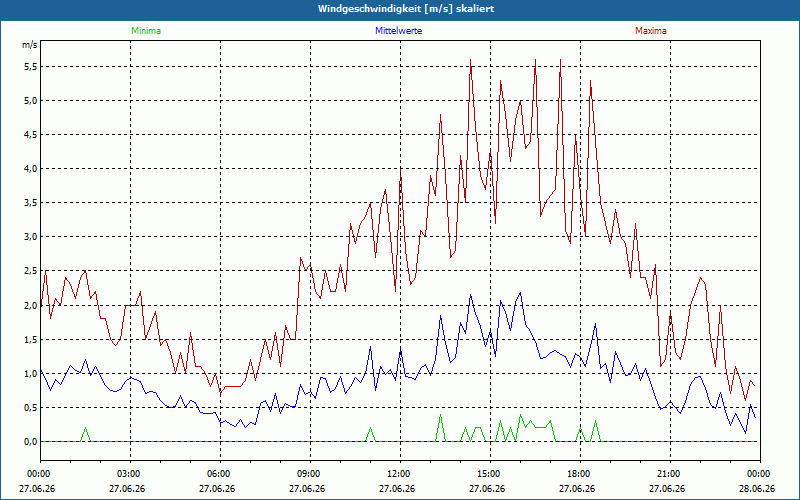The image size is (800, 500).
Task: Click the 0,5 y-axis value
Action: pyautogui.click(x=31, y=408)
